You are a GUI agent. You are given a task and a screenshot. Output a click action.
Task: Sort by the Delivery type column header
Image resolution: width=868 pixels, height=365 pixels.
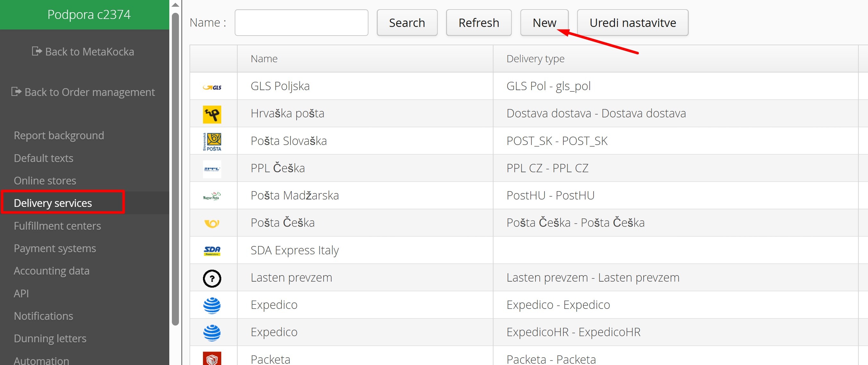[x=535, y=59]
